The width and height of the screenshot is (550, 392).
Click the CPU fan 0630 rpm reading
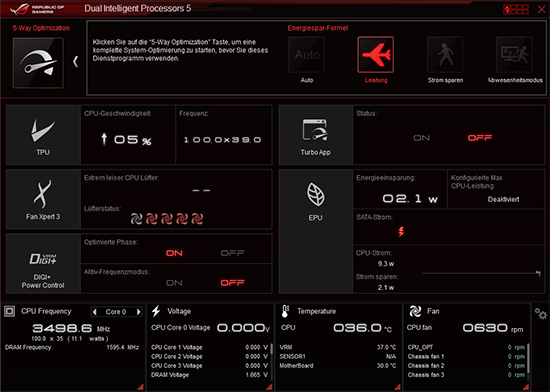pos(493,328)
